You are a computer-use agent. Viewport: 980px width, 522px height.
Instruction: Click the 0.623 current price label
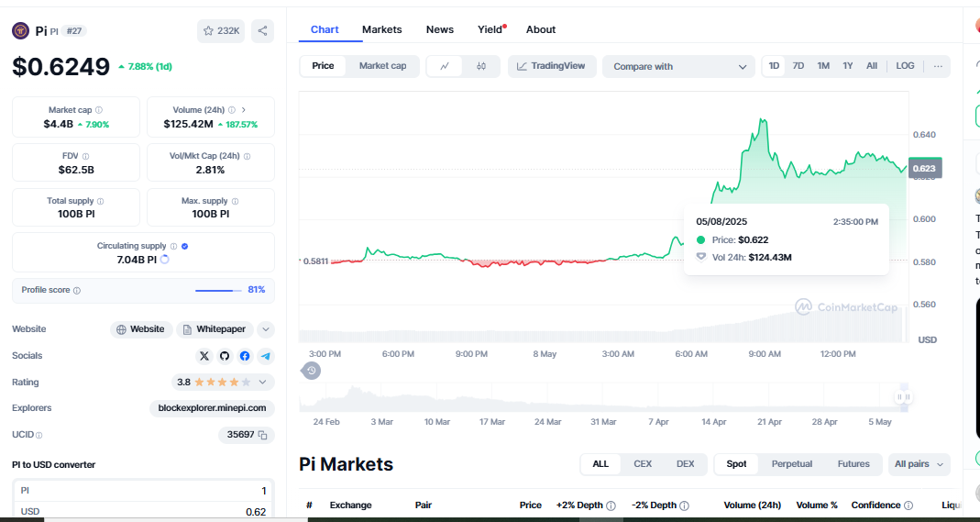coord(924,168)
